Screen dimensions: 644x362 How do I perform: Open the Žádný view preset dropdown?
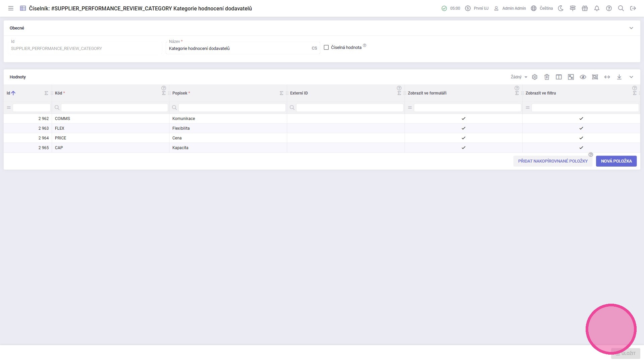519,77
